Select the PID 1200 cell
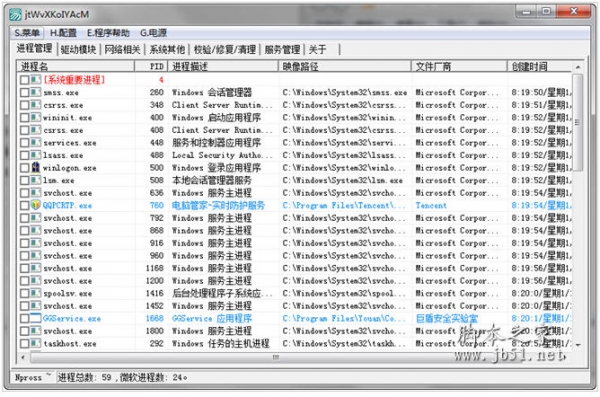Image resolution: width=600 pixels, height=397 pixels. 155,281
